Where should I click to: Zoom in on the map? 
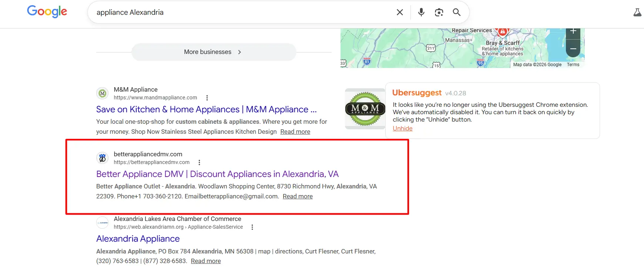[x=573, y=32]
